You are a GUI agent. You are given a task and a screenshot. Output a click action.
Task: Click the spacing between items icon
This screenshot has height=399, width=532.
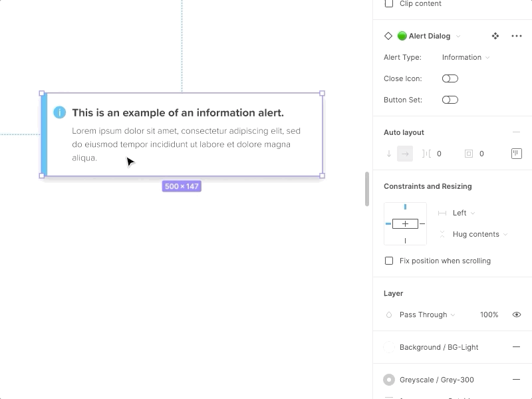point(426,154)
